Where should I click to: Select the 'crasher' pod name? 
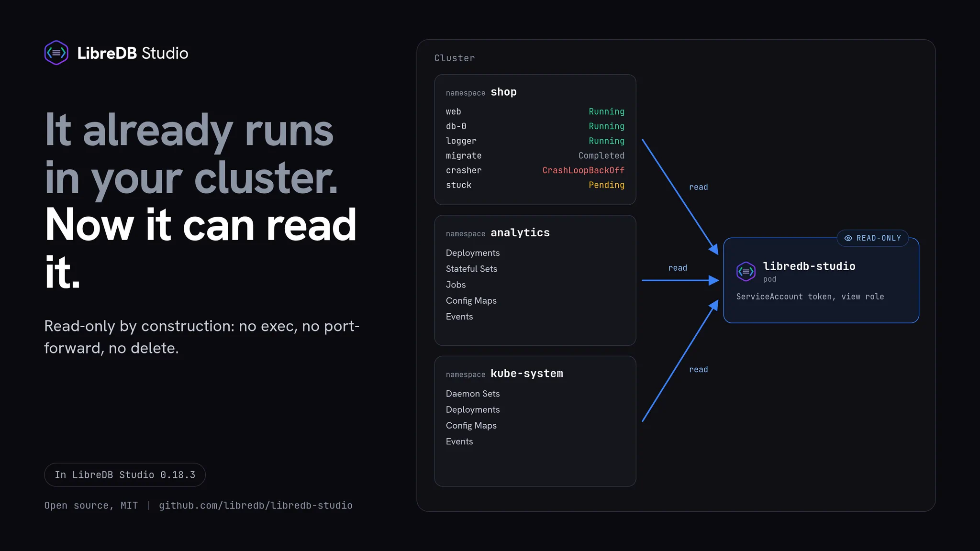point(464,170)
